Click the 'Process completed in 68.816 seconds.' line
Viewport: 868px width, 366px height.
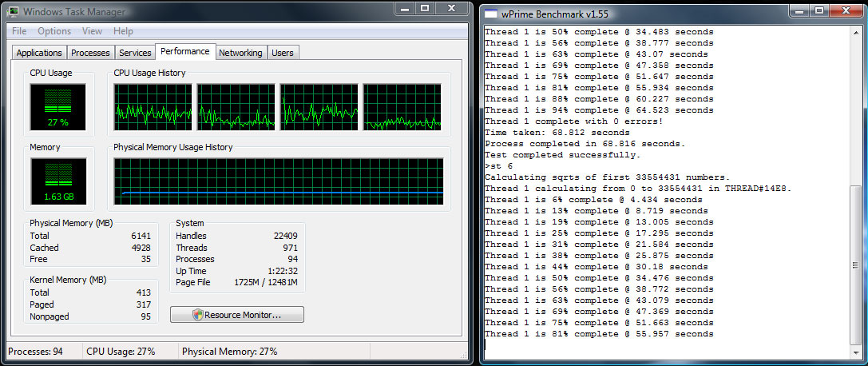point(585,144)
